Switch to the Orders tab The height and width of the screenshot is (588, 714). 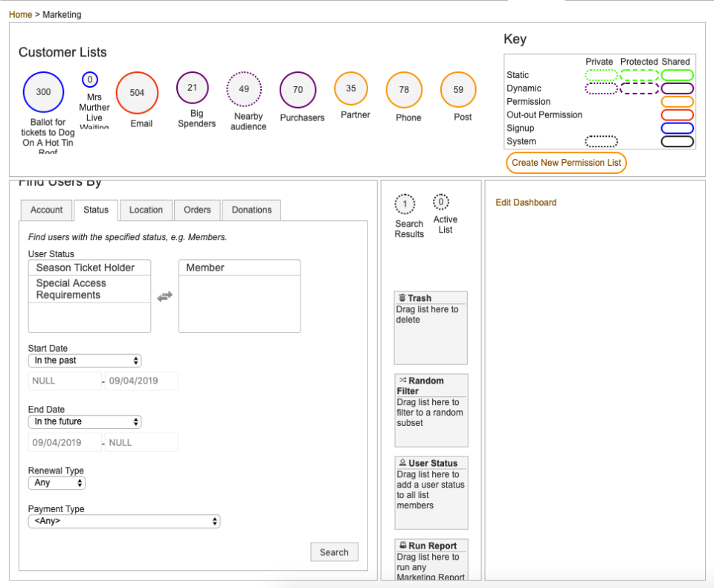(197, 210)
